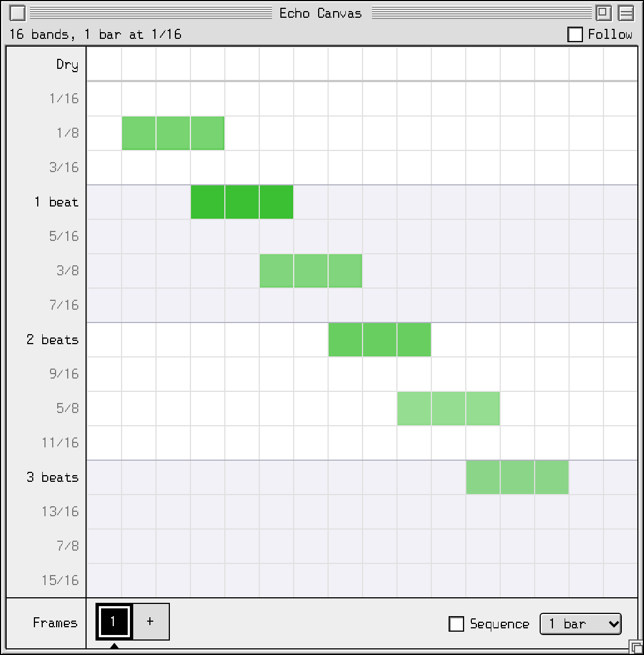The image size is (644, 655).
Task: Click the leftmost green cell in the 1/8 row
Action: 139,133
